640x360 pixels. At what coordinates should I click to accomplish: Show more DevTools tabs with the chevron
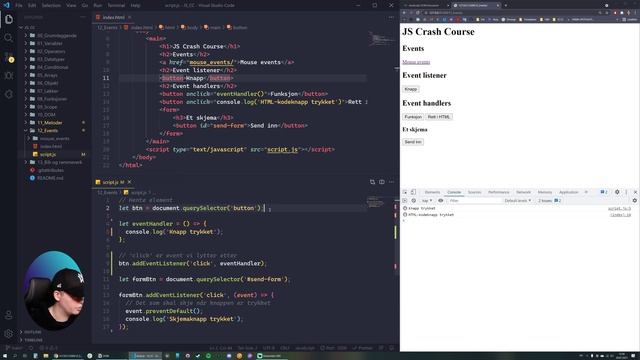click(x=587, y=192)
